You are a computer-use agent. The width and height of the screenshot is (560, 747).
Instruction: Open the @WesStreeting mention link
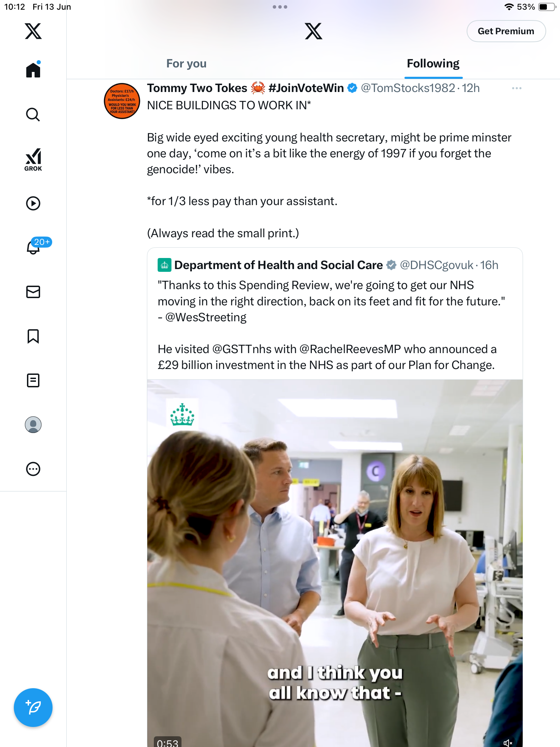[x=206, y=317]
